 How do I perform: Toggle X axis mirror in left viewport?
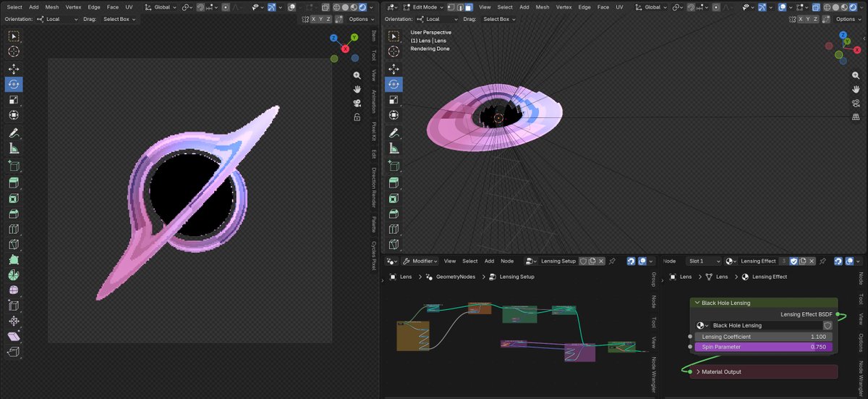(314, 20)
